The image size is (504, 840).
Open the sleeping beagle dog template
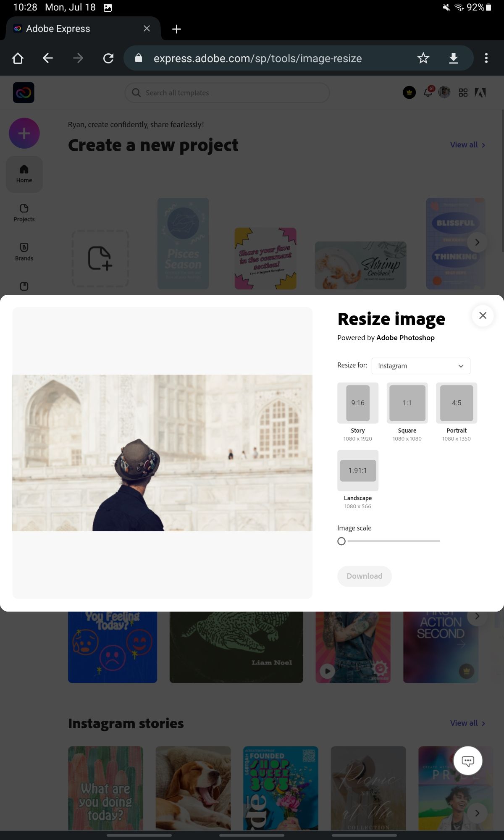193,788
